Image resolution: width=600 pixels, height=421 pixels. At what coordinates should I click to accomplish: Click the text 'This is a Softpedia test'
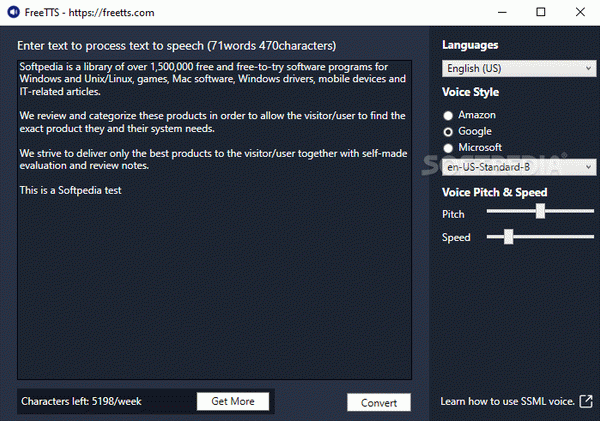tap(70, 190)
